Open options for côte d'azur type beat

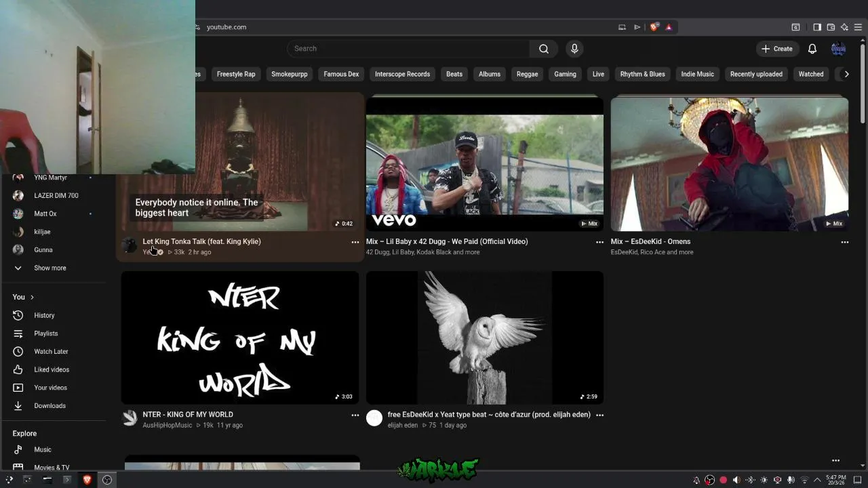pos(599,415)
